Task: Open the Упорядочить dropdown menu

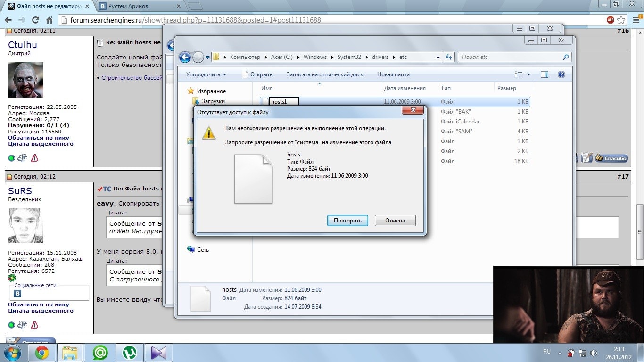Action: [x=206, y=74]
